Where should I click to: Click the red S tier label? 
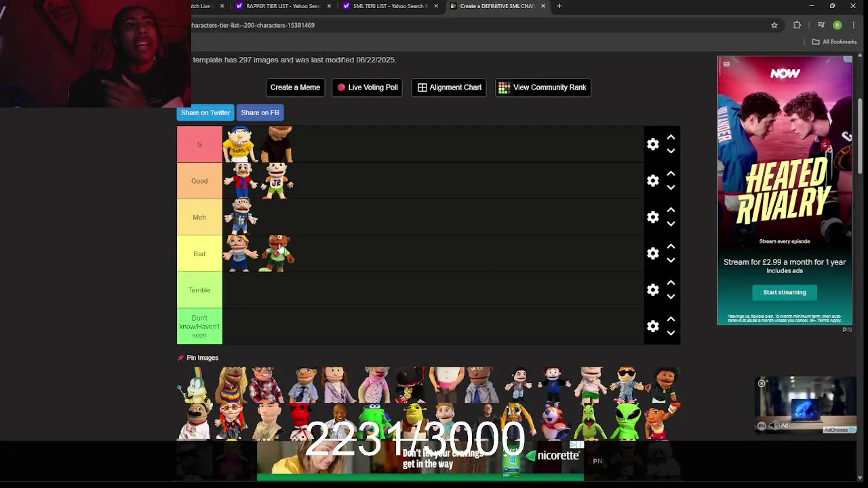tap(199, 144)
